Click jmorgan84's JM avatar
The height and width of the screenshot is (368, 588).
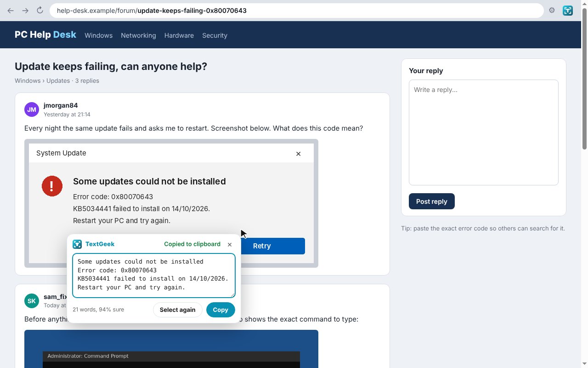[x=32, y=109]
